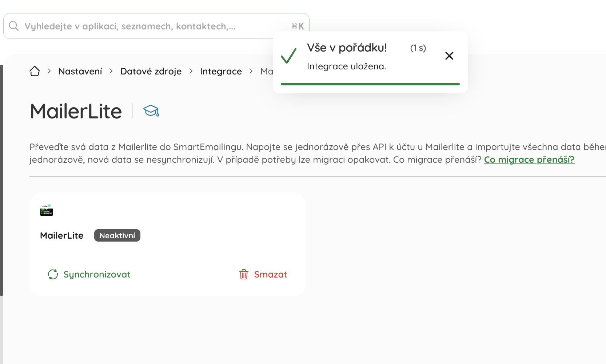Click the 'Integrace uložena.' message text

346,66
